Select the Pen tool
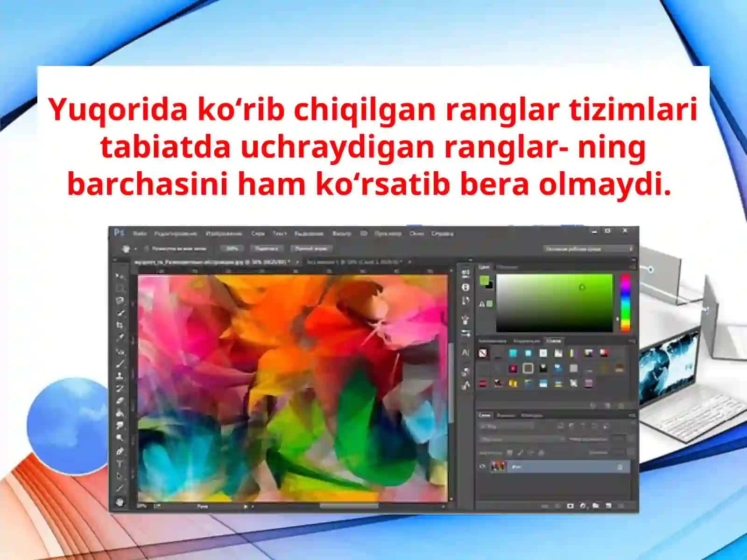The image size is (747, 560). 120,451
